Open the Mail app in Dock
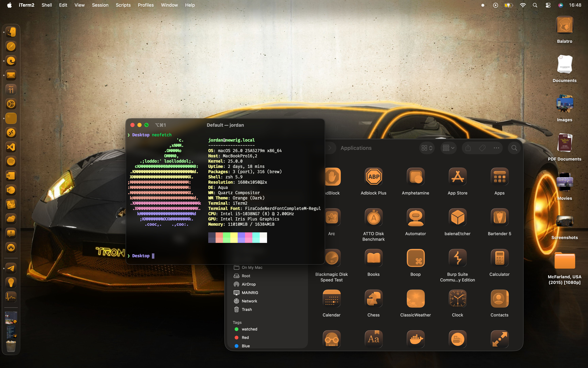This screenshot has height=368, width=588. pos(11,75)
